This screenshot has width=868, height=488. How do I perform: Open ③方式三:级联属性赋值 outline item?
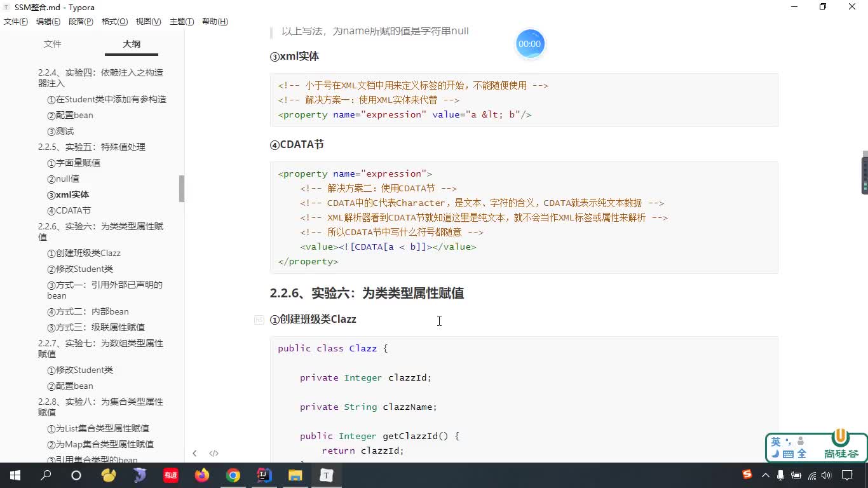96,327
